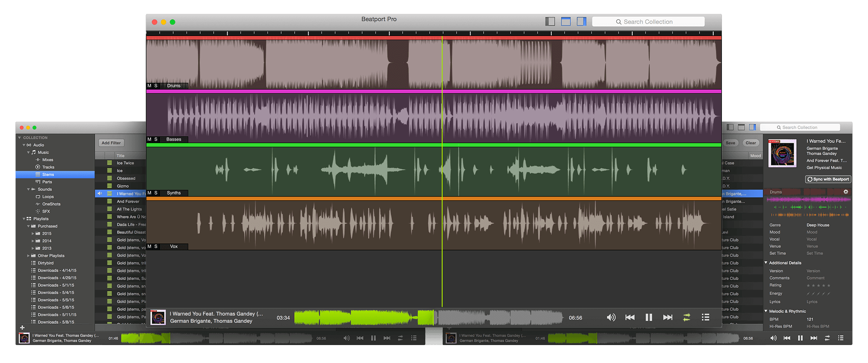
Task: Click the Clear button in right back window
Action: point(751,143)
